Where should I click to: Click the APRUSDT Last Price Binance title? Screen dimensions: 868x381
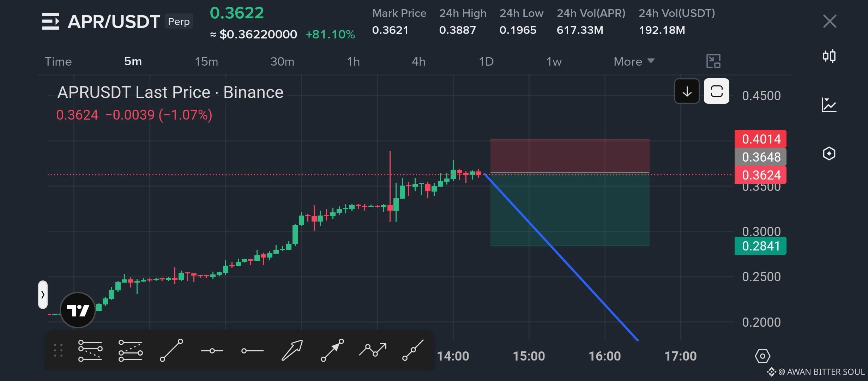(x=170, y=92)
